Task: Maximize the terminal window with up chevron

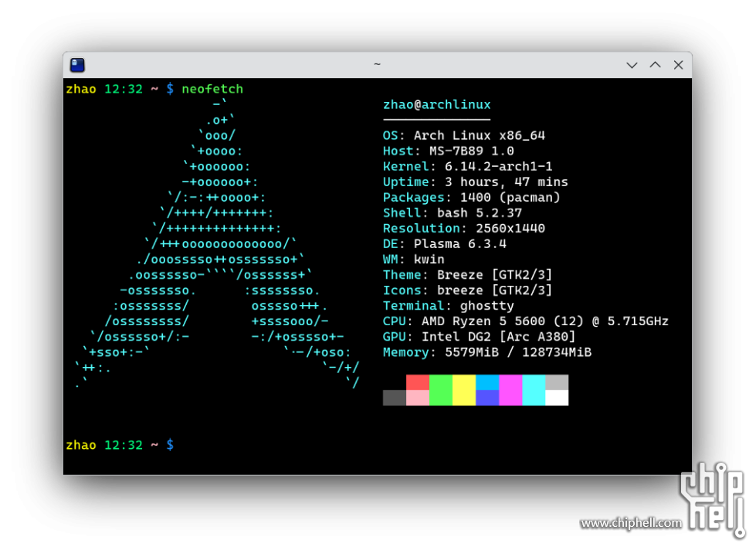Action: (x=655, y=65)
